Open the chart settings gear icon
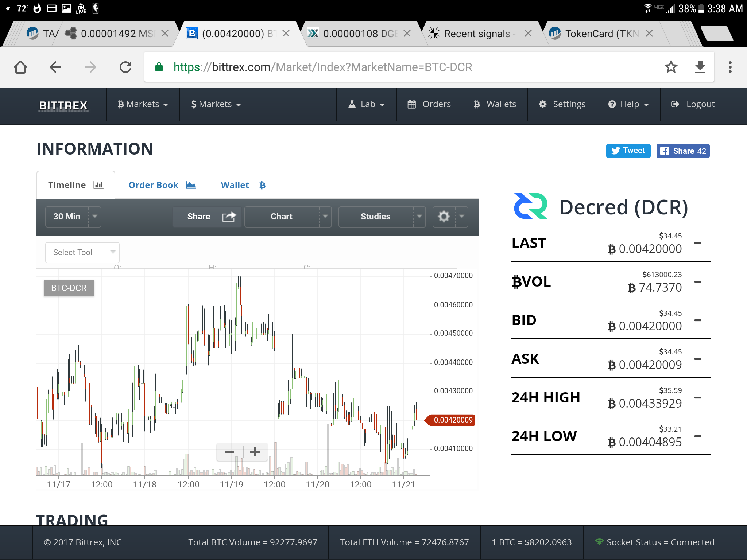 [x=444, y=217]
